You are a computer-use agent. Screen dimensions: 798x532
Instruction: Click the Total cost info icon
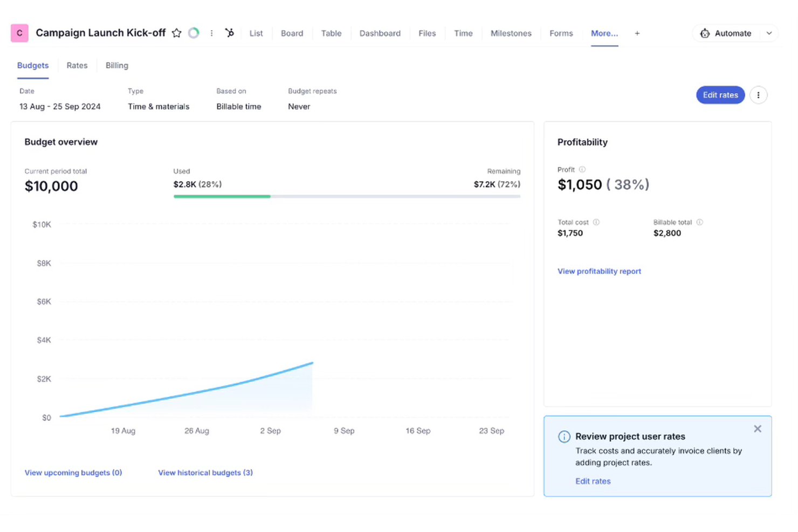(x=596, y=222)
